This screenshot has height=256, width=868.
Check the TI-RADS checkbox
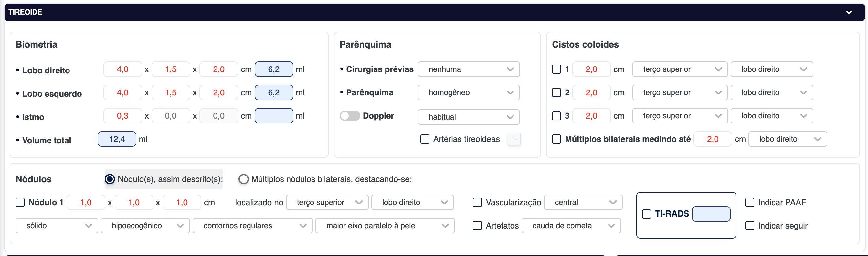(x=647, y=214)
